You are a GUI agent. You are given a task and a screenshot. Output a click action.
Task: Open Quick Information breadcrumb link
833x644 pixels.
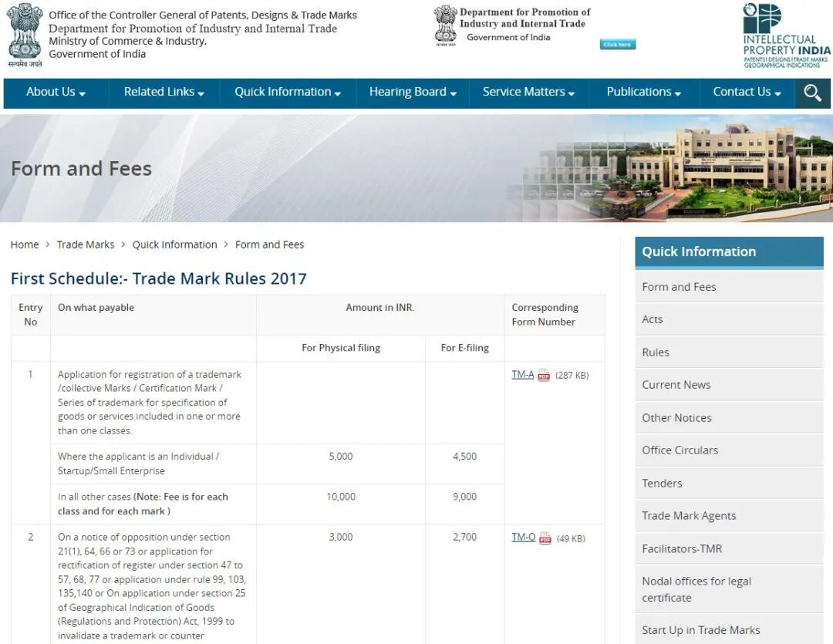point(175,244)
